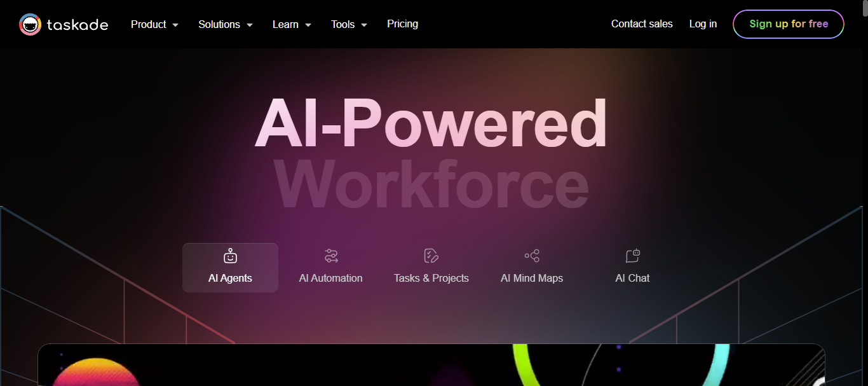
Task: Go to the Pricing page
Action: pyautogui.click(x=402, y=24)
